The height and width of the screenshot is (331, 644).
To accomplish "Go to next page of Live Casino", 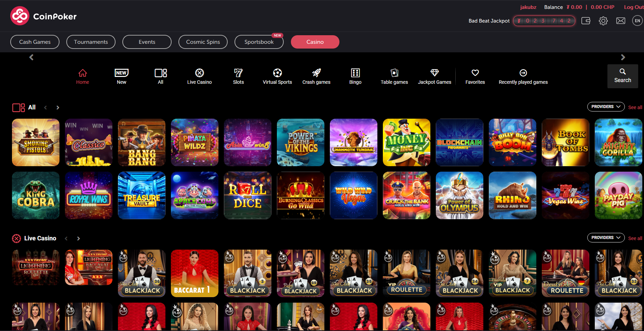I will [79, 238].
